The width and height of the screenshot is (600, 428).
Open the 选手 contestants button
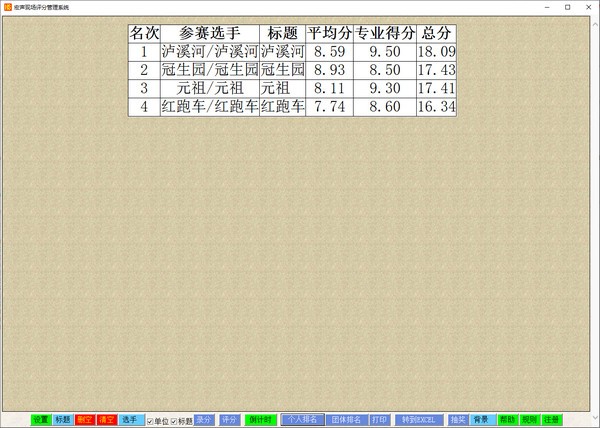[x=131, y=420]
